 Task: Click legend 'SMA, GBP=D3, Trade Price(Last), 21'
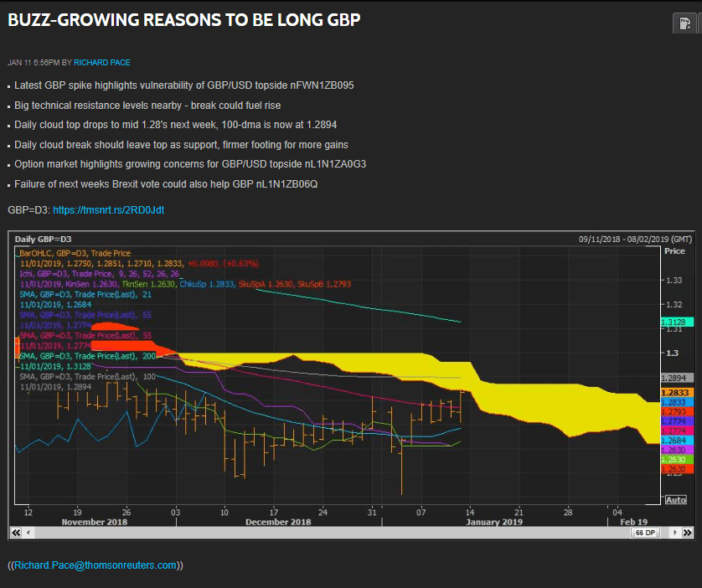tap(85, 295)
